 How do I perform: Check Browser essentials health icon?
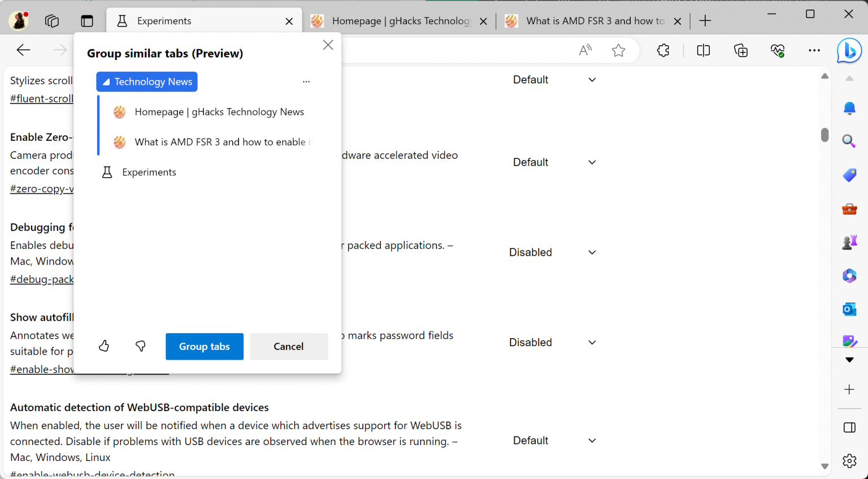pos(778,50)
